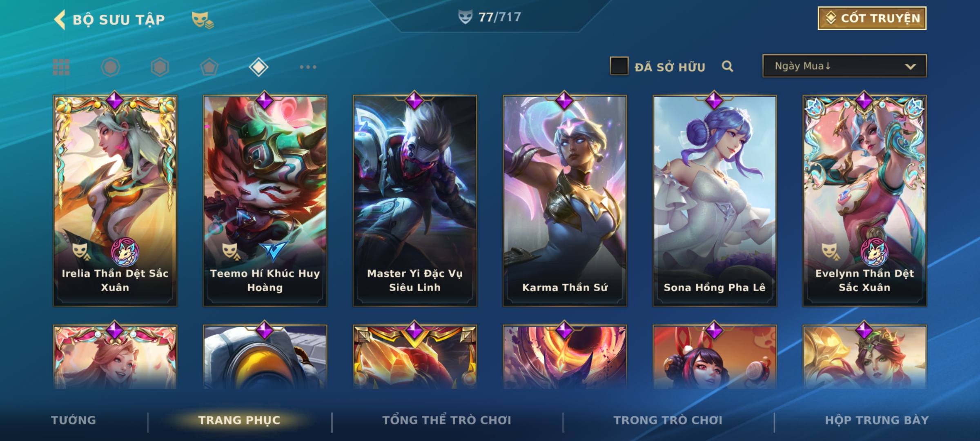Select the diamond rarity filter icon
Screen dimensions: 980x441
click(258, 67)
